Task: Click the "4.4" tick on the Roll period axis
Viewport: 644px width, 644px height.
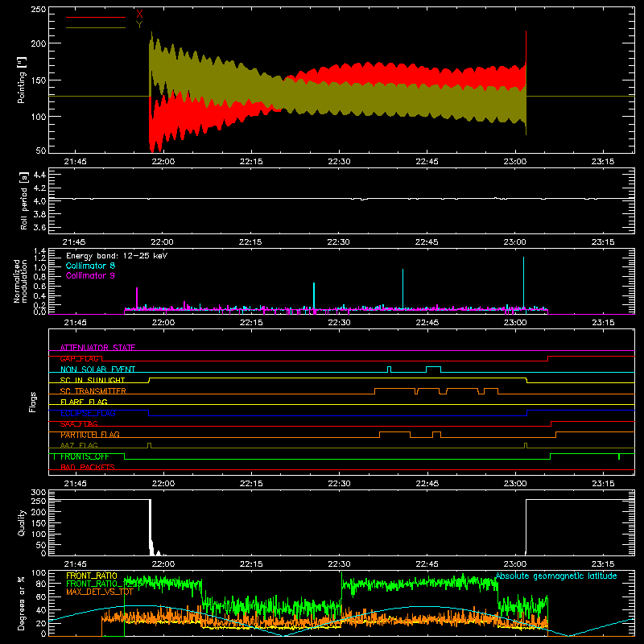Action: click(39, 175)
